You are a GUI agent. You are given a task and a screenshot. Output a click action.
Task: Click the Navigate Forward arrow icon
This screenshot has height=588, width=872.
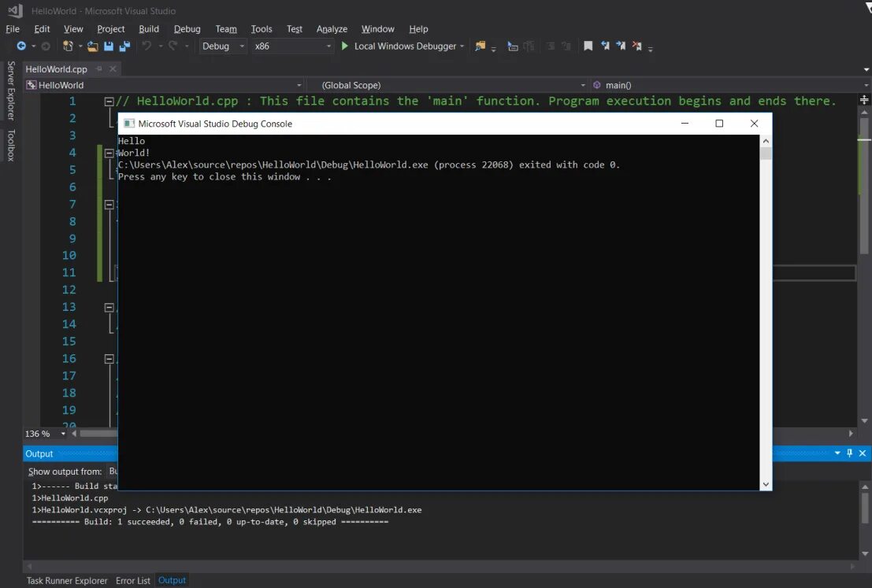(46, 46)
